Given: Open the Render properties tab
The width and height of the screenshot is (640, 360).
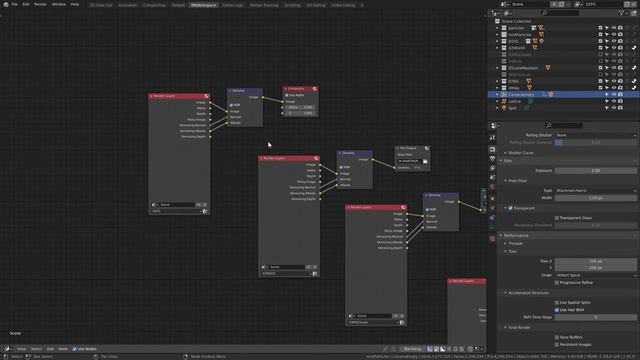Looking at the screenshot, I should click(492, 149).
